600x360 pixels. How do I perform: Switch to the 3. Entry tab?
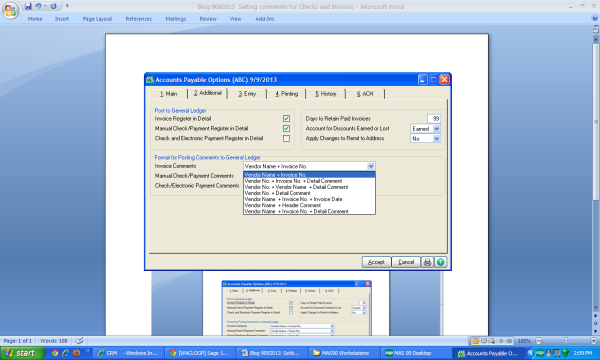247,94
